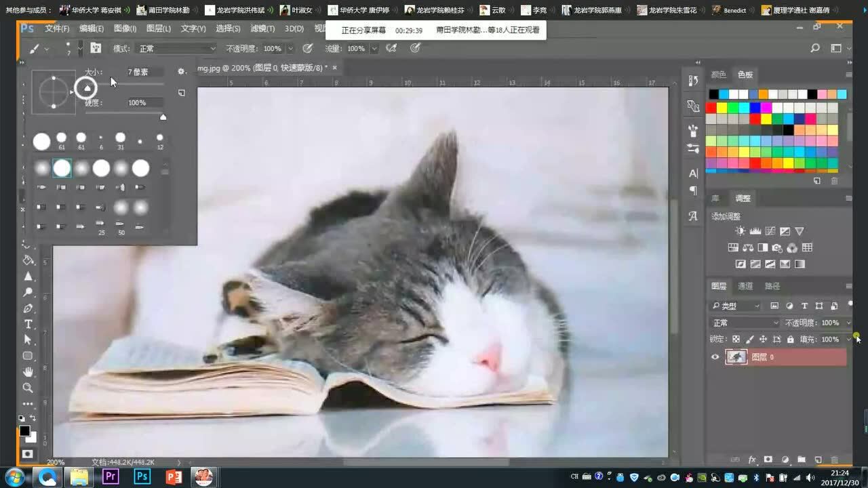Select the Hand tool

(x=28, y=371)
